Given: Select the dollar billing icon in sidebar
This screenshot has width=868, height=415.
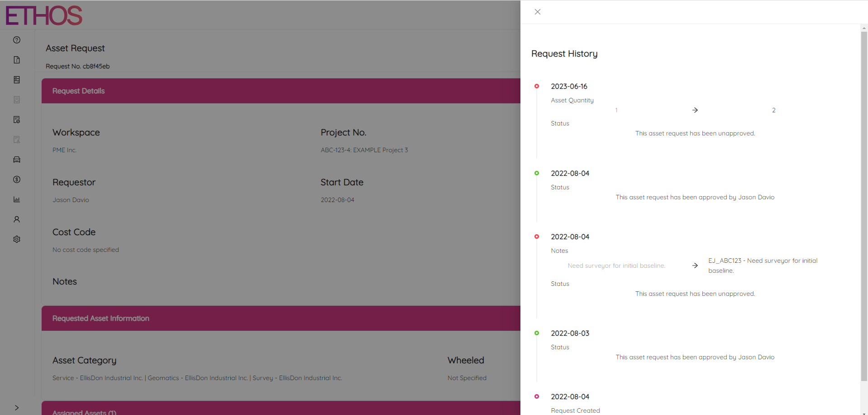Looking at the screenshot, I should tap(17, 179).
